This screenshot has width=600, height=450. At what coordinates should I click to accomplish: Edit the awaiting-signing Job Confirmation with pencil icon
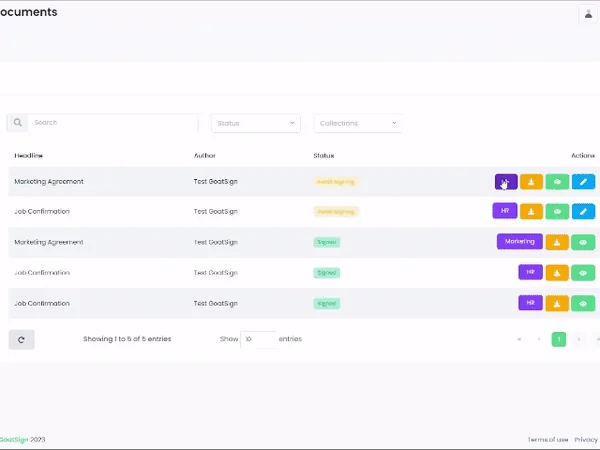(x=583, y=212)
